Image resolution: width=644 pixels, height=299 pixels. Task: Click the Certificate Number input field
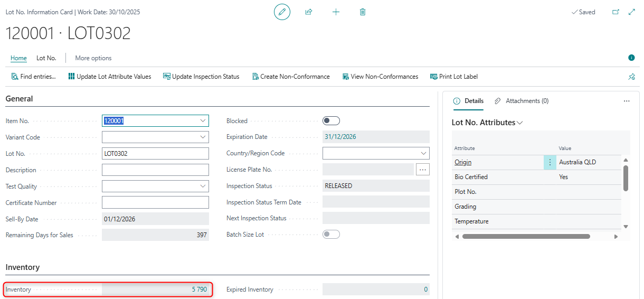pos(155,202)
